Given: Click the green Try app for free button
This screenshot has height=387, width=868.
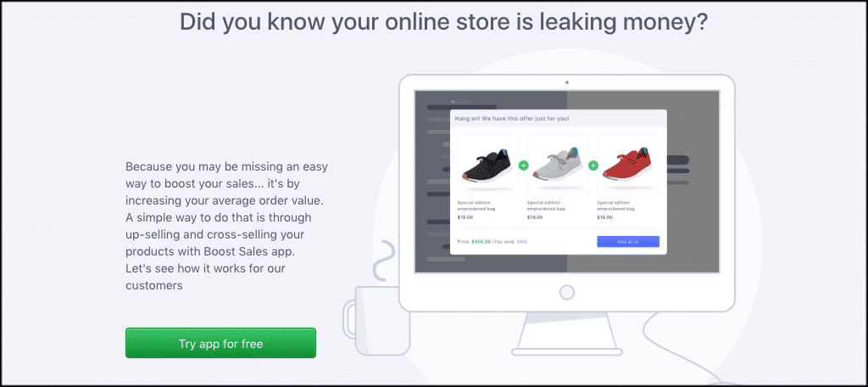Looking at the screenshot, I should [220, 343].
